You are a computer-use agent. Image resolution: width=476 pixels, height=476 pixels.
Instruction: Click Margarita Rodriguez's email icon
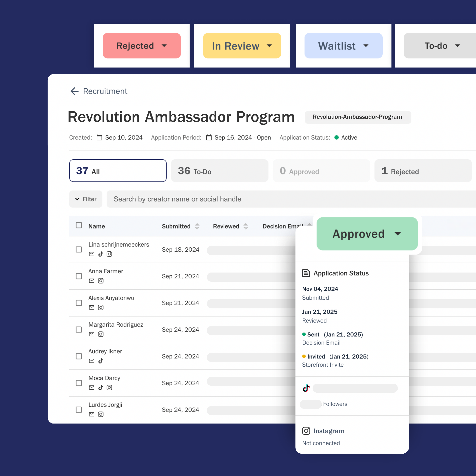point(92,334)
